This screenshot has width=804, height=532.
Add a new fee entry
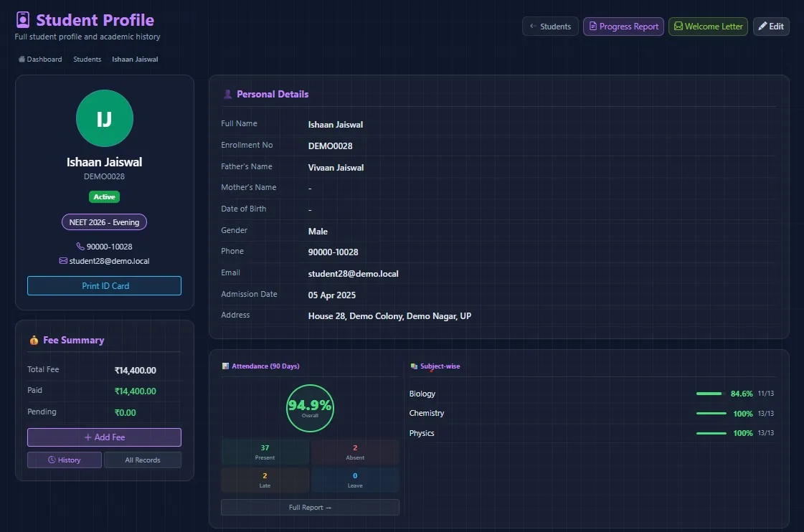coord(105,437)
